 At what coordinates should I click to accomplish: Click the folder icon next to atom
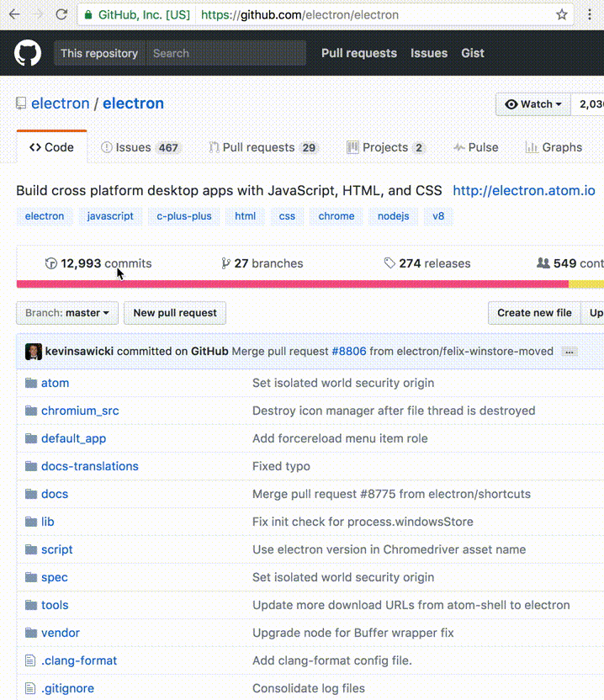pos(31,383)
